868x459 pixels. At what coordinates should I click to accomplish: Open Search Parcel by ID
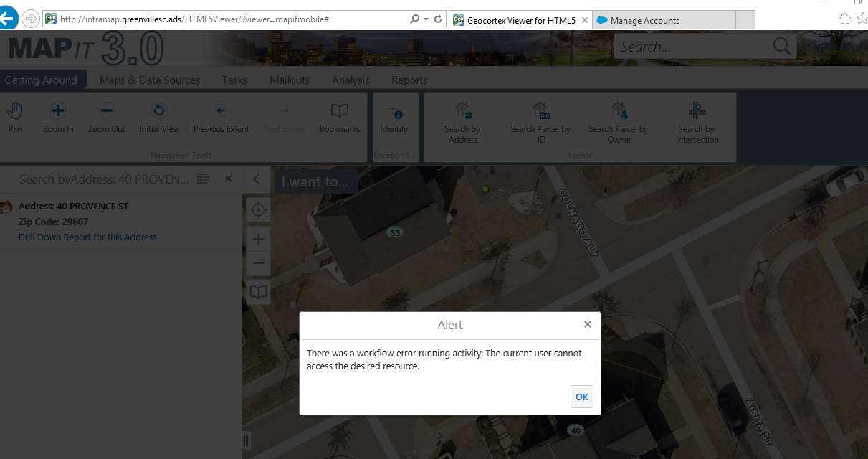[540, 123]
